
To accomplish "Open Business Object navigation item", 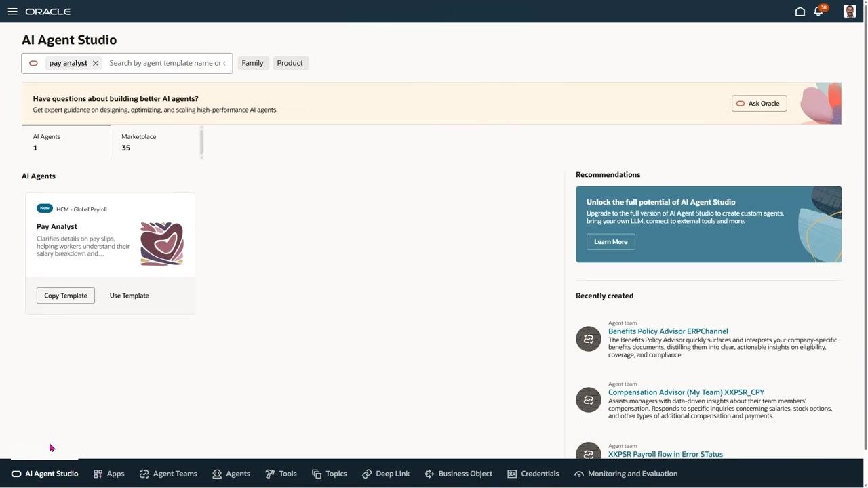I will [458, 474].
